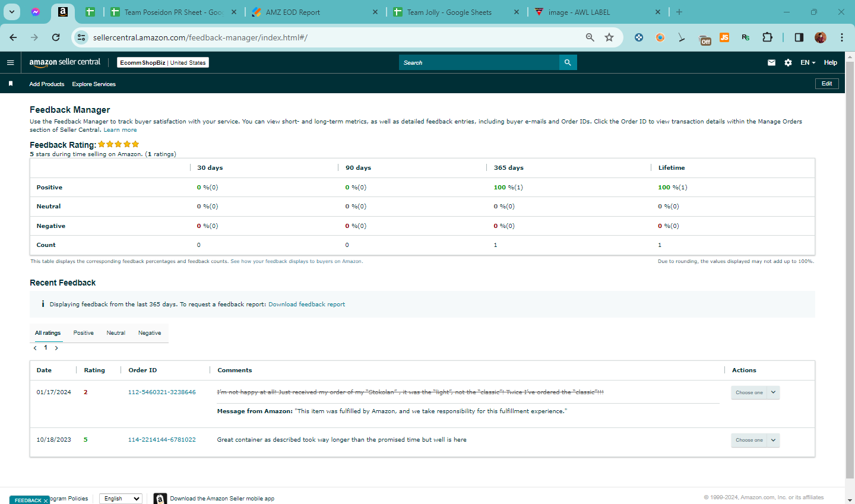
Task: Open order 114-2214144-6781022
Action: pyautogui.click(x=162, y=440)
